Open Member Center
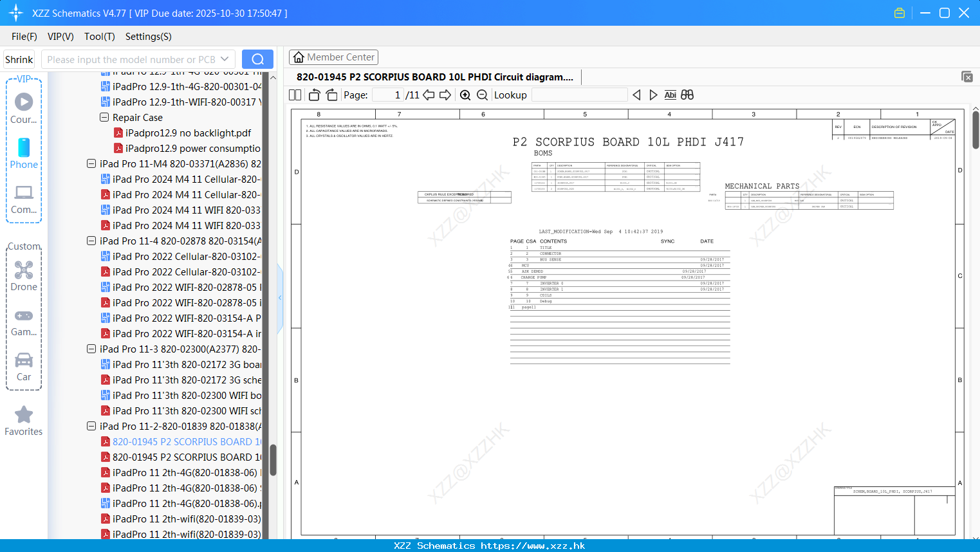Screen dimensions: 980x552 tap(333, 57)
